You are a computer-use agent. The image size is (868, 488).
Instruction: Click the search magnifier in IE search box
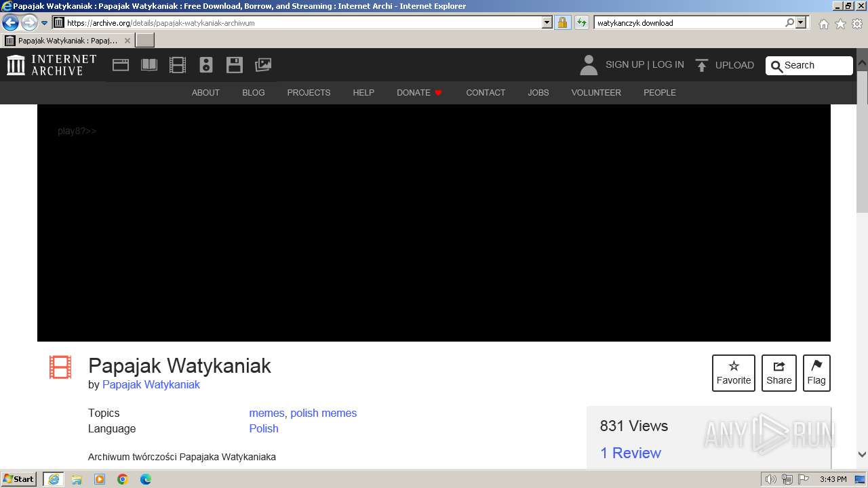coord(789,22)
